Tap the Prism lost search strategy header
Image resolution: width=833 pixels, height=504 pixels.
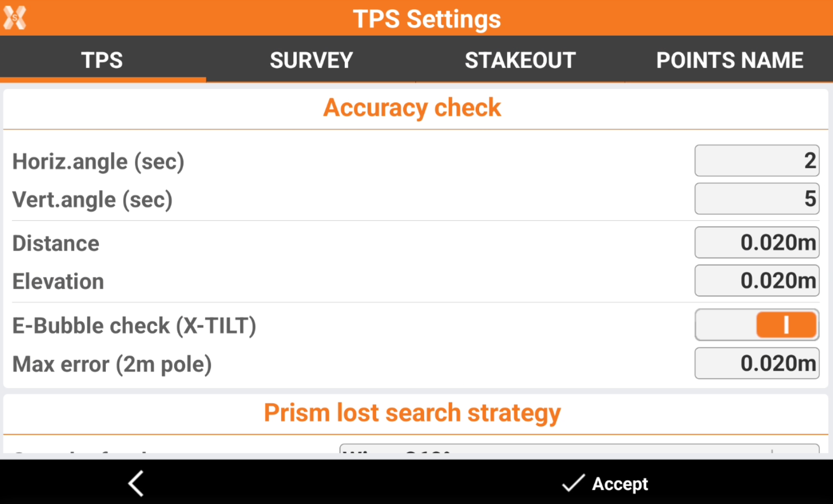click(412, 413)
